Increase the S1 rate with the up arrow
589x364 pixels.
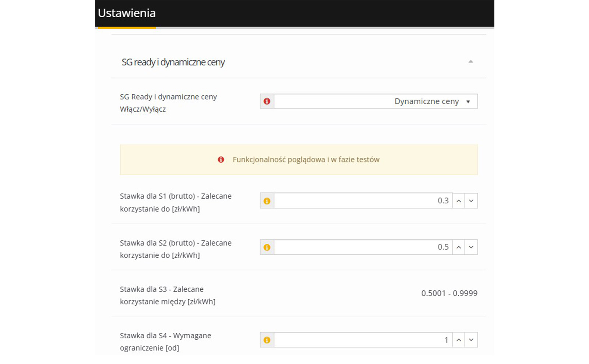[x=459, y=201]
